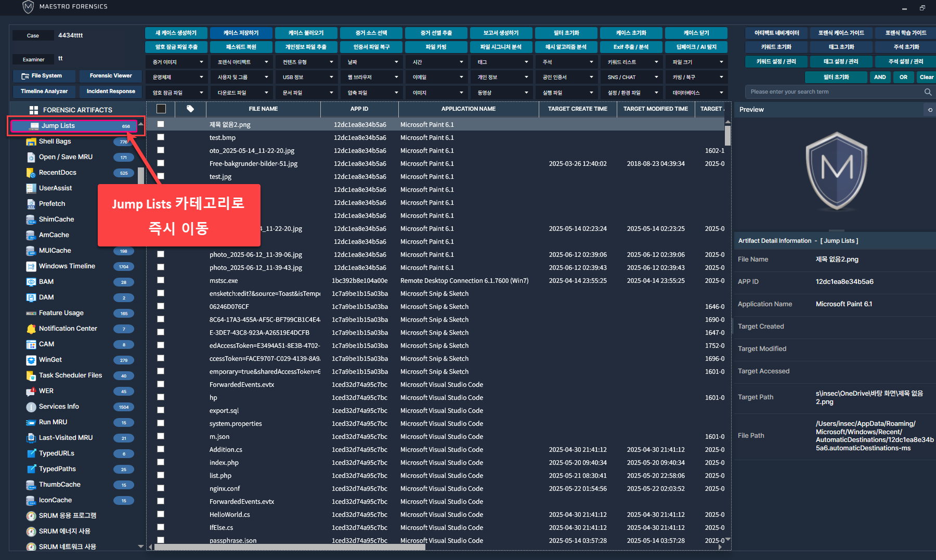
Task: Click the preview panel refresh icon
Action: click(930, 110)
